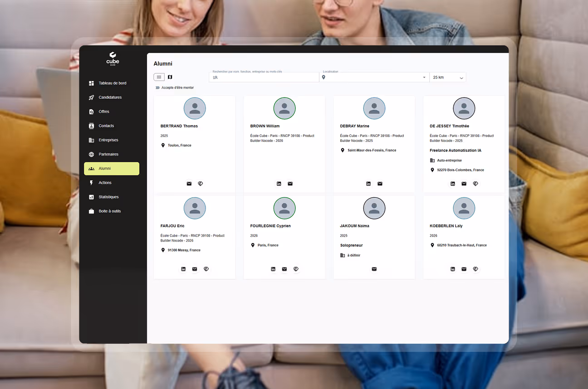
Task: Open the DE JESSEY Timothée name link
Action: point(450,126)
